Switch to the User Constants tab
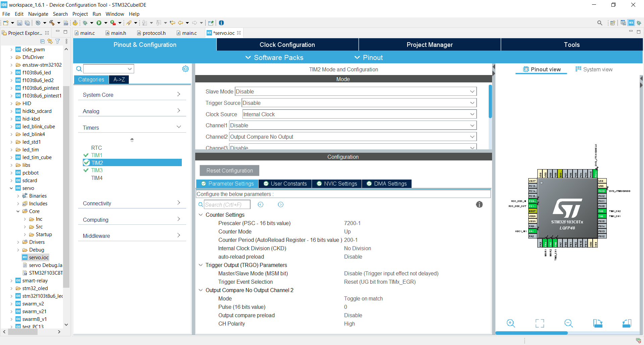This screenshot has height=345, width=644. pos(285,184)
